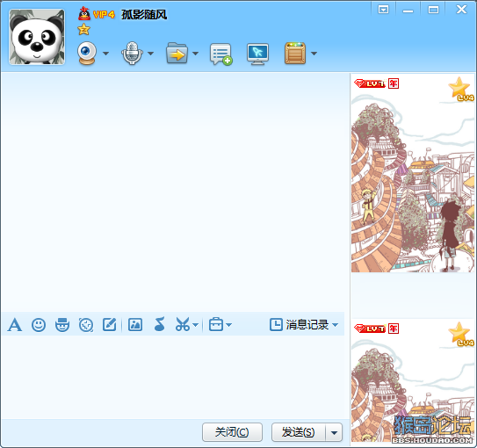Click the LV4 gold star in lower QQ show

pos(461,334)
